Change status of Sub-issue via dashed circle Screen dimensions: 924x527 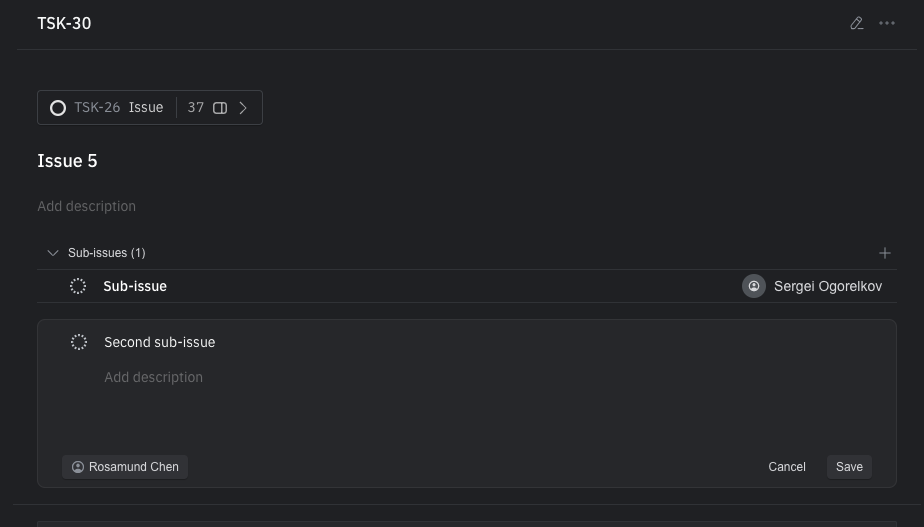(x=78, y=286)
